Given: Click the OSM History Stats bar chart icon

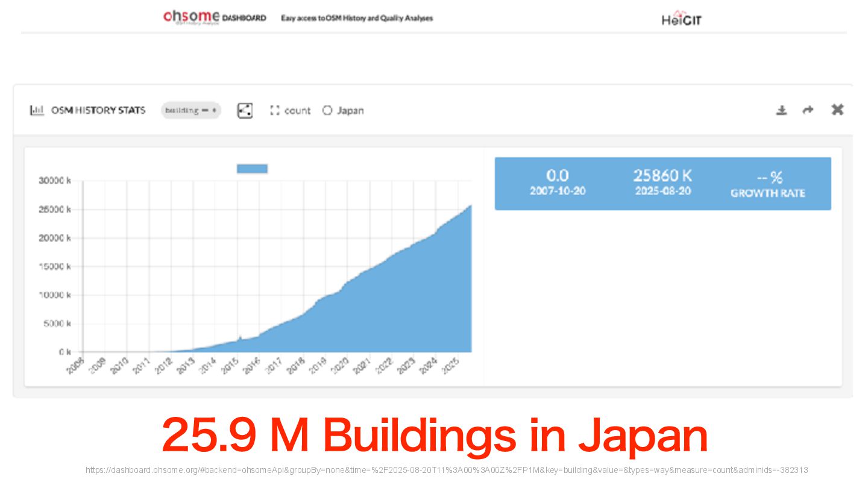Looking at the screenshot, I should click(37, 110).
